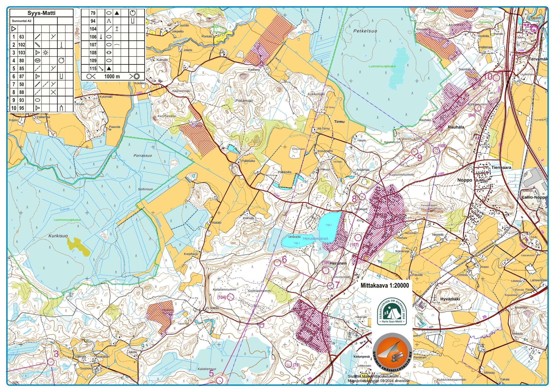Click control code 85 in row 5
This screenshot has height=392, width=555.
point(22,68)
